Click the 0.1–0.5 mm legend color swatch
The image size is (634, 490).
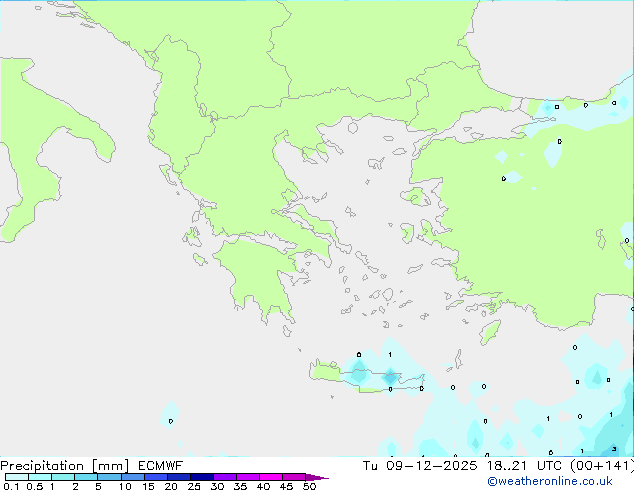17,477
